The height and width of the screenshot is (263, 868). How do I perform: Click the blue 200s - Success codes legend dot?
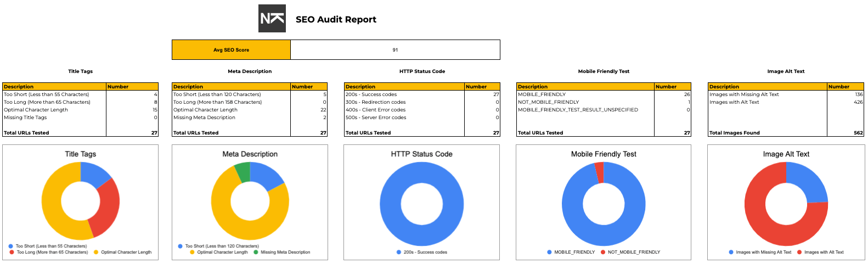tap(399, 252)
